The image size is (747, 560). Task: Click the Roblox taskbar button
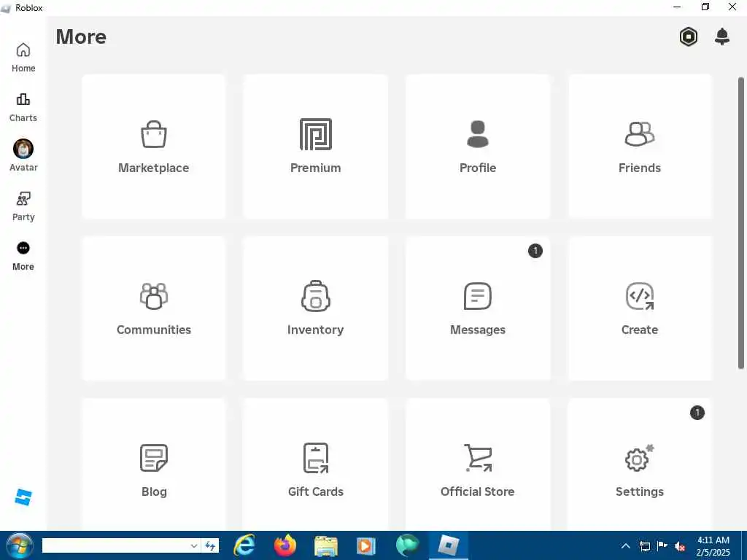click(x=449, y=545)
